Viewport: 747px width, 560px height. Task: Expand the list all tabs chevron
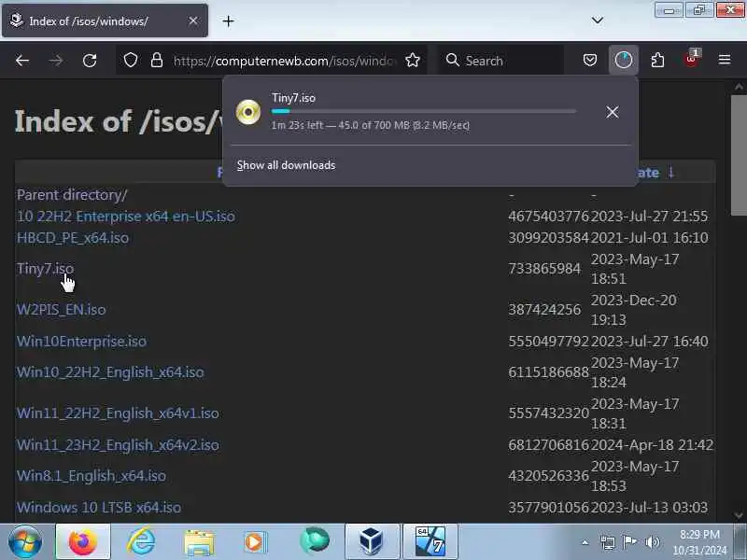598,21
